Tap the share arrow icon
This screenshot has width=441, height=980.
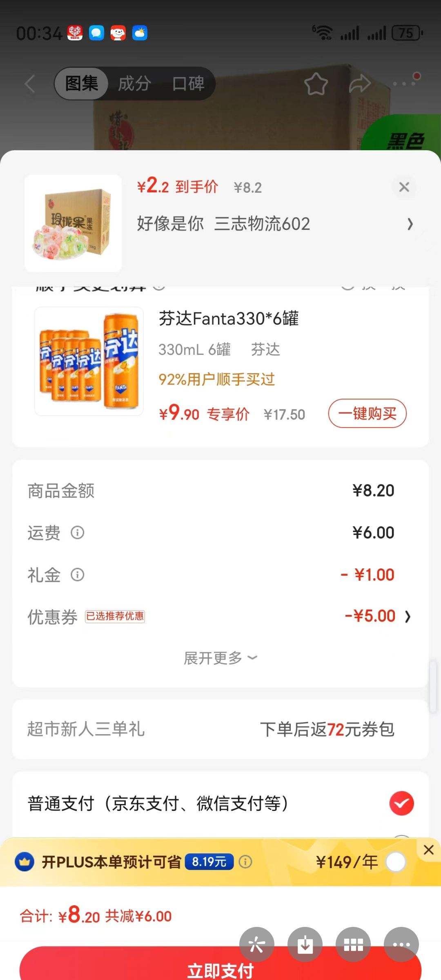tap(360, 84)
